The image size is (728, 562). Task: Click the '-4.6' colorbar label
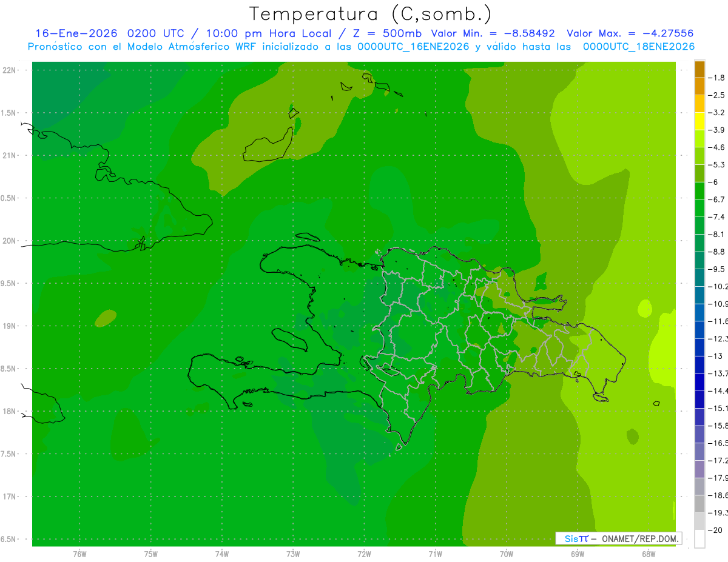pos(717,147)
